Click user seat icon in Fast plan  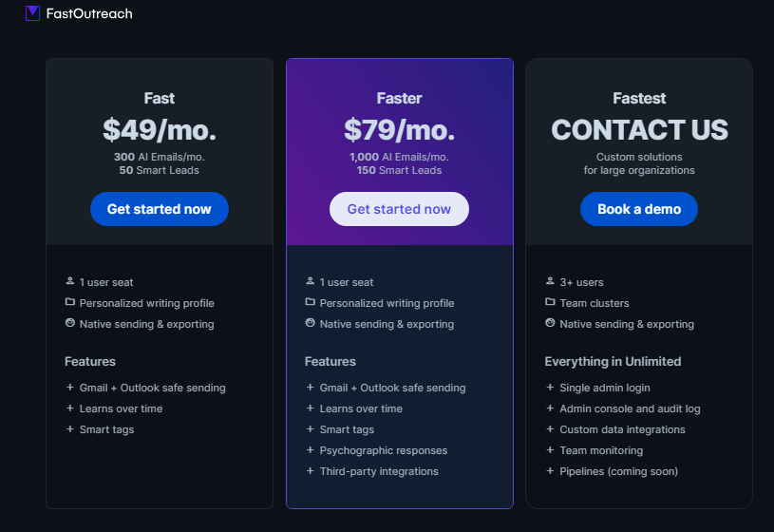[69, 281]
